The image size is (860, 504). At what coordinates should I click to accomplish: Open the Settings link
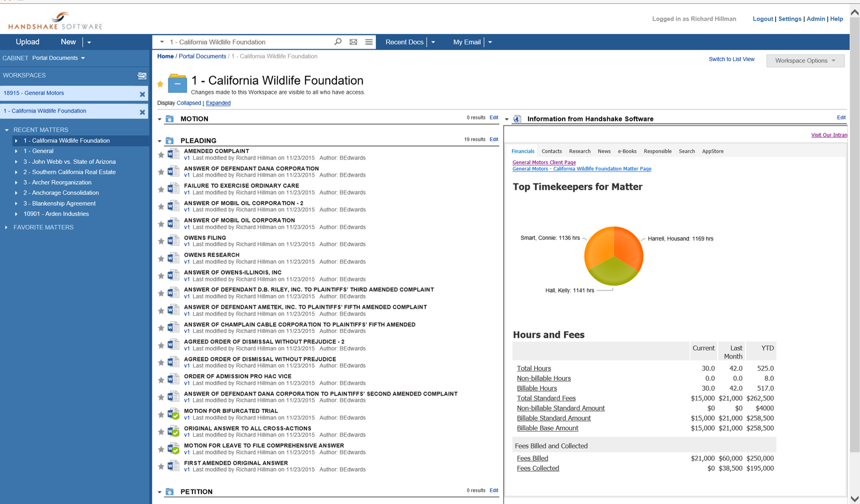[x=790, y=19]
